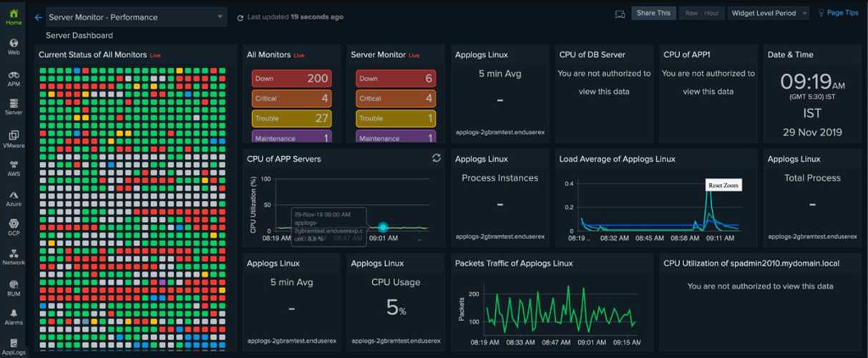
Task: Open the Home section in sidebar
Action: (14, 16)
